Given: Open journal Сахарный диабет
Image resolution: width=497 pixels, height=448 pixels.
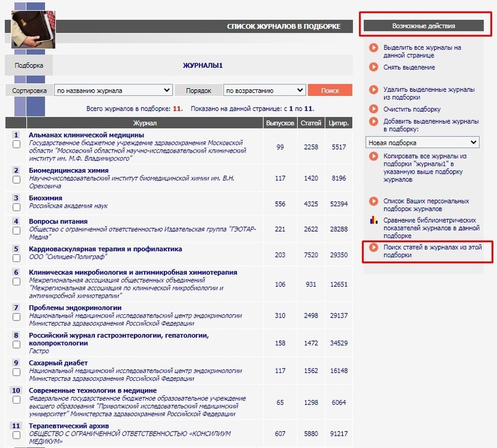Looking at the screenshot, I should (x=58, y=363).
